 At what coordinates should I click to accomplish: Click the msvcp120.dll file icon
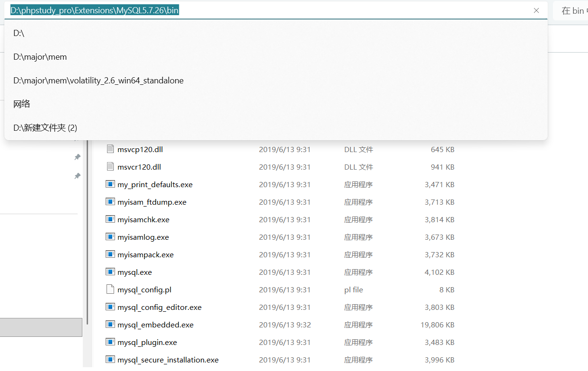[x=110, y=149]
